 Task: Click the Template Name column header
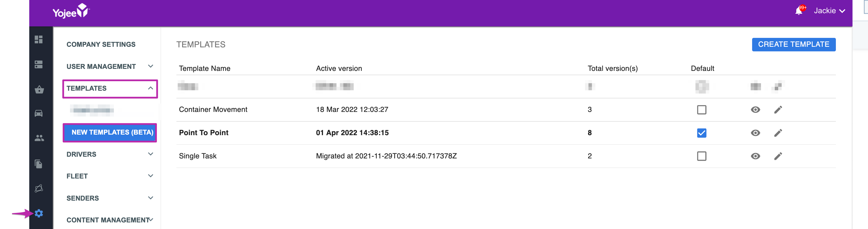(205, 69)
